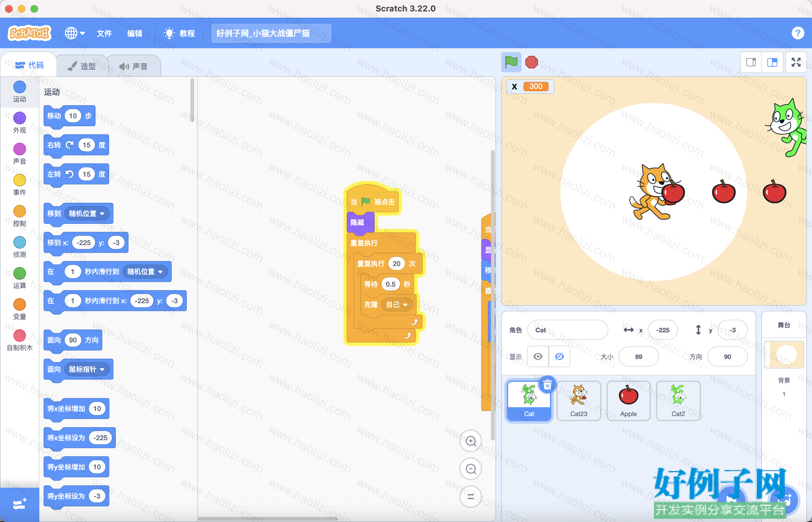Zoom out the code workspace
The height and width of the screenshot is (522, 812).
471,469
